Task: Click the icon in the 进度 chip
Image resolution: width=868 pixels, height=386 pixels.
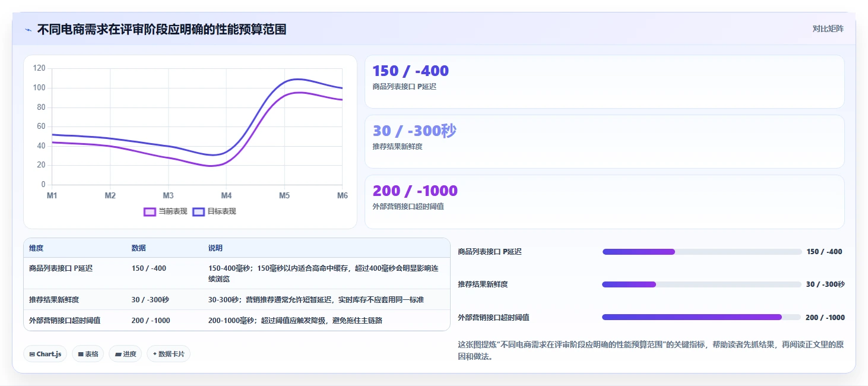Action: coord(118,355)
